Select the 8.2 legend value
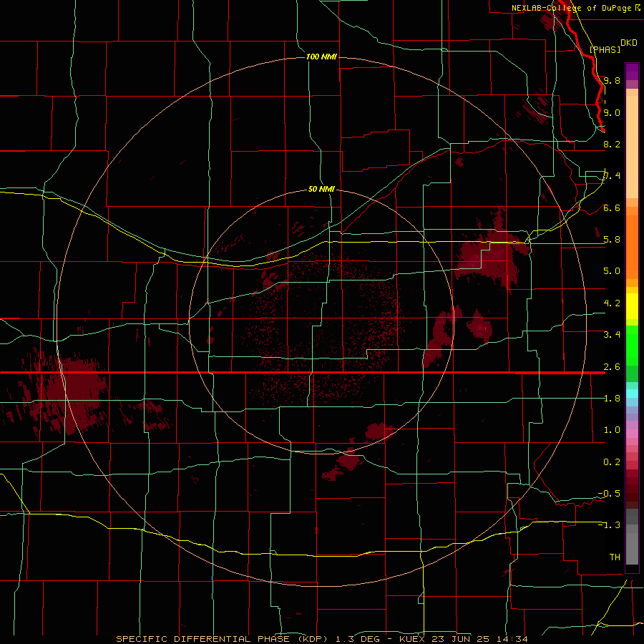The image size is (644, 644). [x=612, y=144]
